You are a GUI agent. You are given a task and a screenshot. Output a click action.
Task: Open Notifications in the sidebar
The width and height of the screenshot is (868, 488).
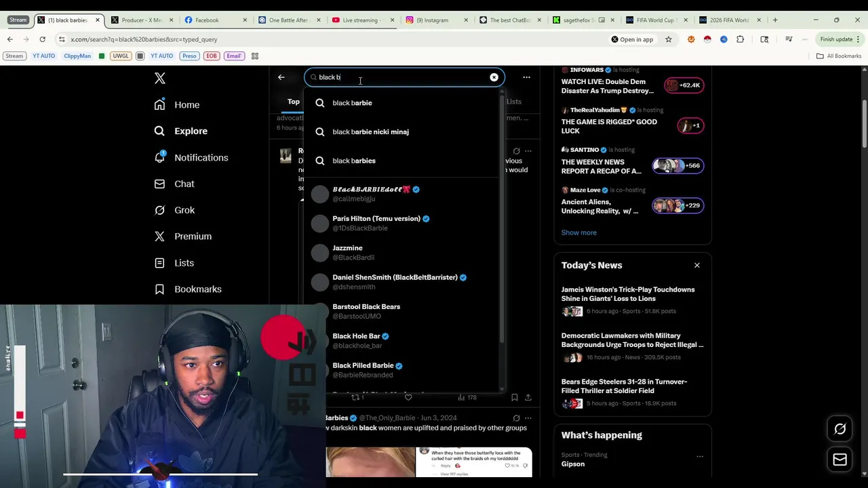pos(191,157)
